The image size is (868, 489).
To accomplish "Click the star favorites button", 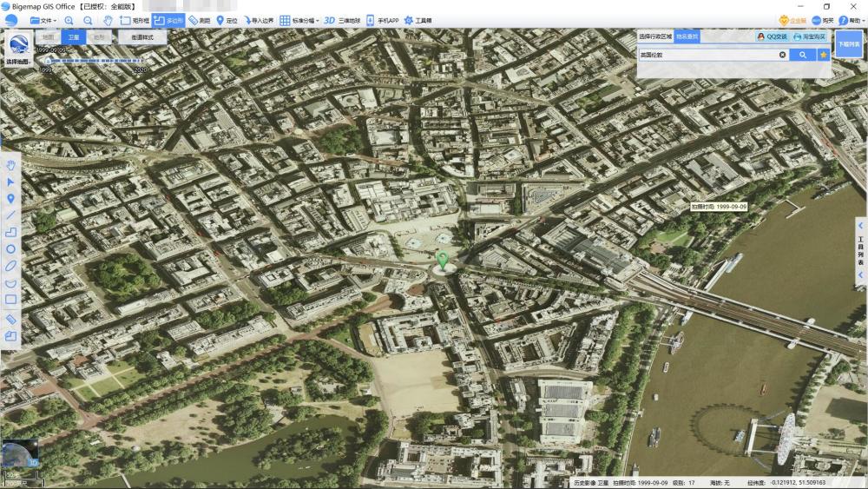I will pyautogui.click(x=824, y=55).
